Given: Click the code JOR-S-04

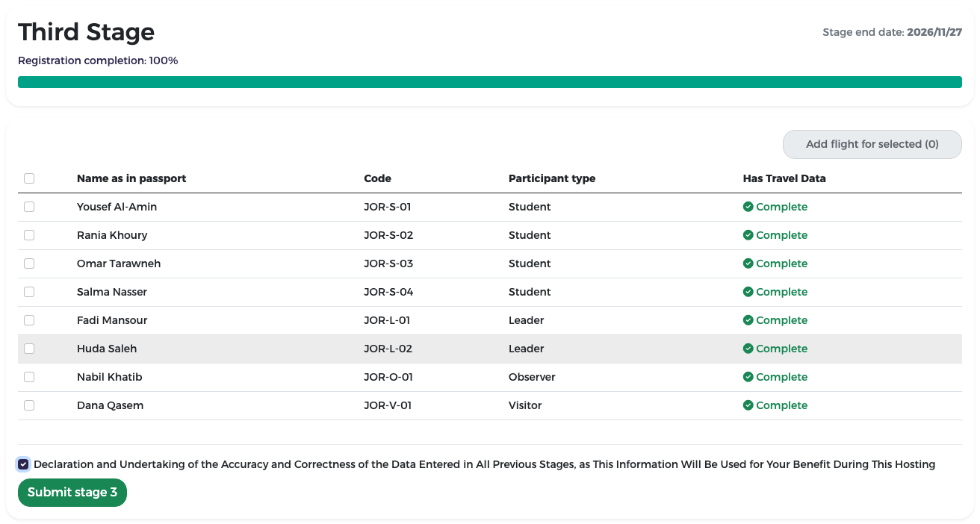Looking at the screenshot, I should [x=388, y=292].
